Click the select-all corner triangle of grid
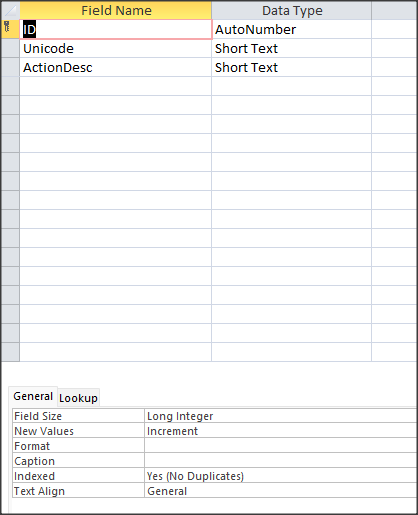The height and width of the screenshot is (515, 418). point(10,10)
